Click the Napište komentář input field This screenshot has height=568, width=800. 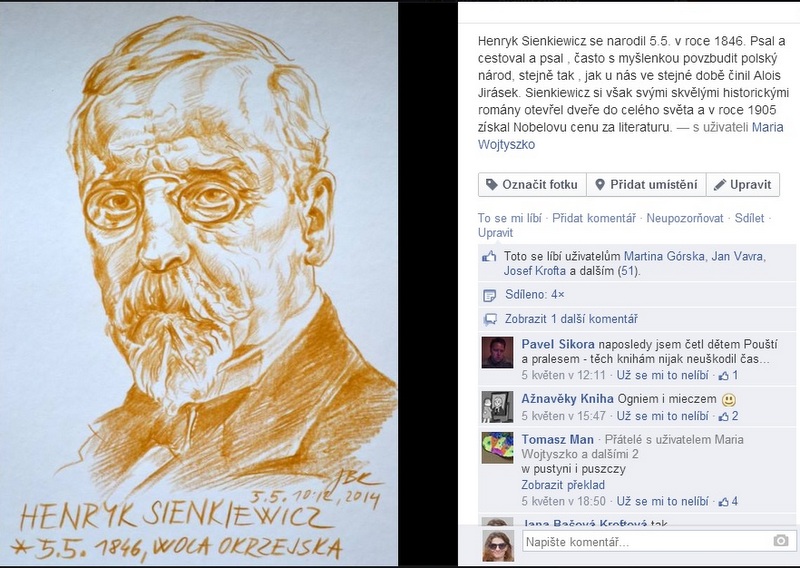658,541
